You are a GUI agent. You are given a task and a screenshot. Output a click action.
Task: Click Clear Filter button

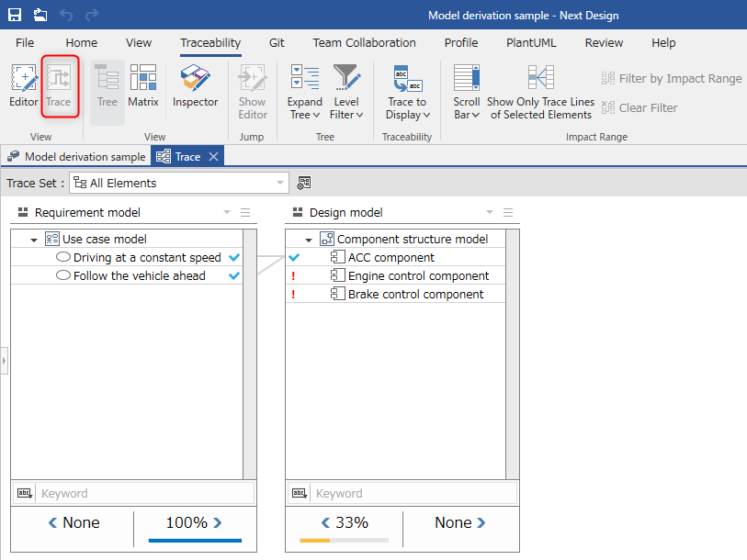tap(639, 107)
